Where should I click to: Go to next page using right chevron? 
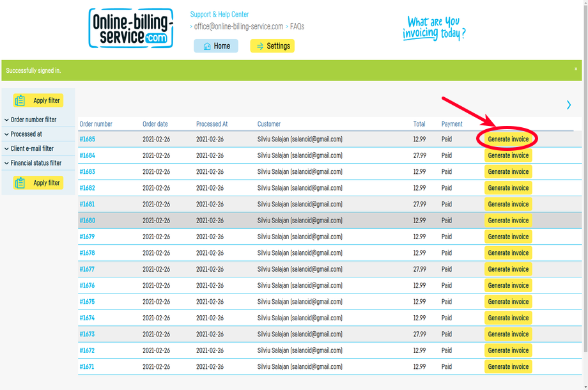click(569, 105)
